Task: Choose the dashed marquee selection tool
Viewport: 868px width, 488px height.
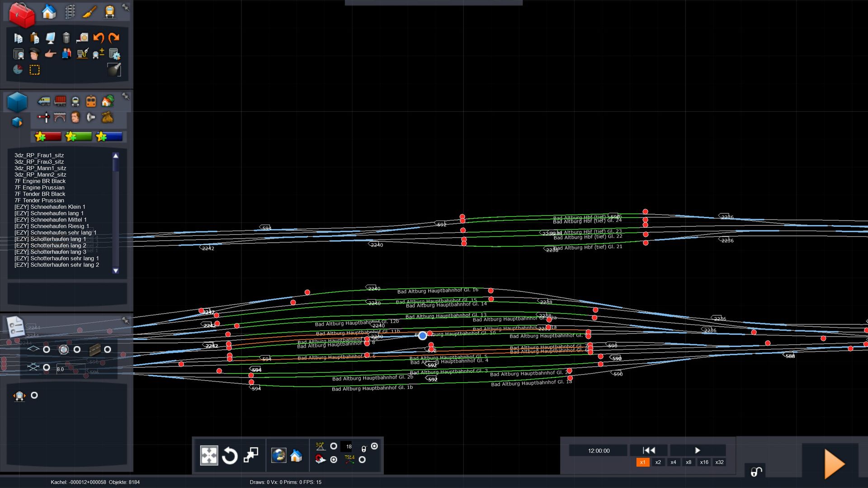Action: click(34, 70)
